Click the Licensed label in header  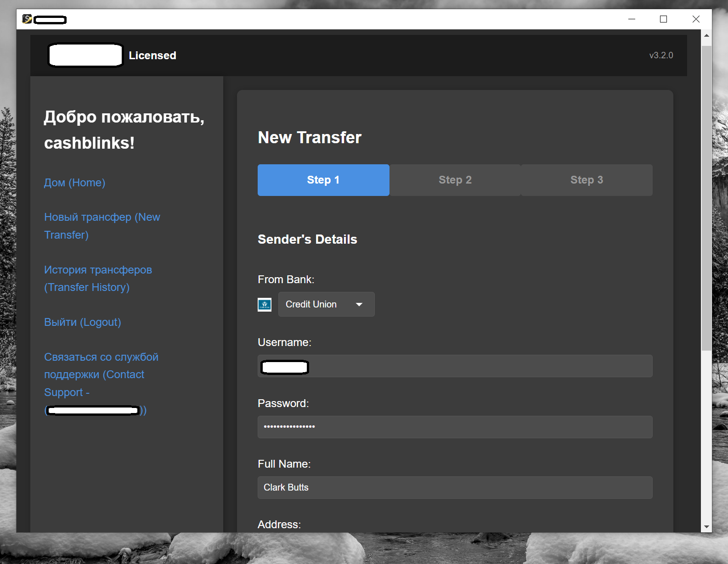pos(152,56)
